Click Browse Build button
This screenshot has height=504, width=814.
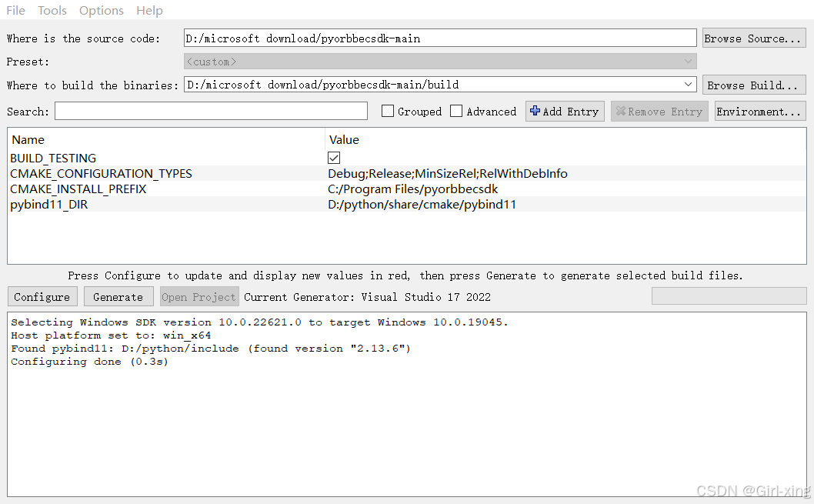[753, 85]
